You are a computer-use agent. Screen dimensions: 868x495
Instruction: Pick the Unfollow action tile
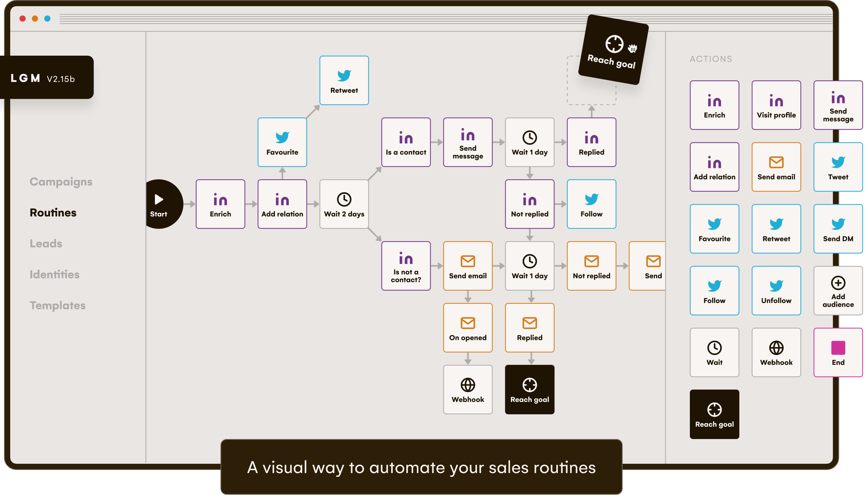pyautogui.click(x=776, y=291)
